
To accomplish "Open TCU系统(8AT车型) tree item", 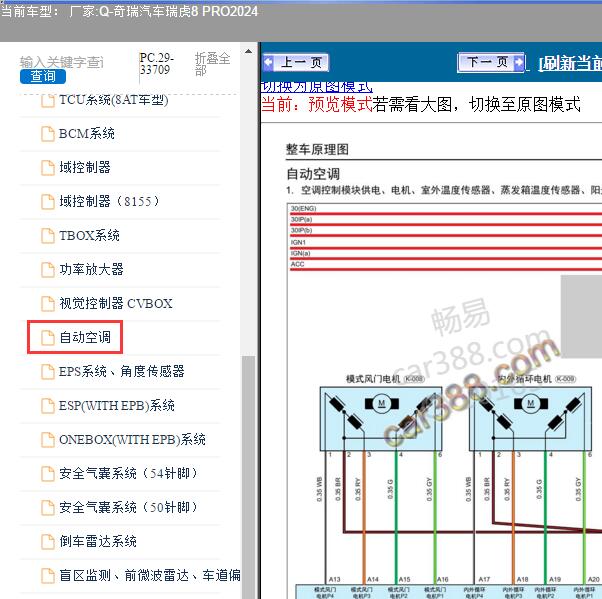I will pyautogui.click(x=114, y=100).
